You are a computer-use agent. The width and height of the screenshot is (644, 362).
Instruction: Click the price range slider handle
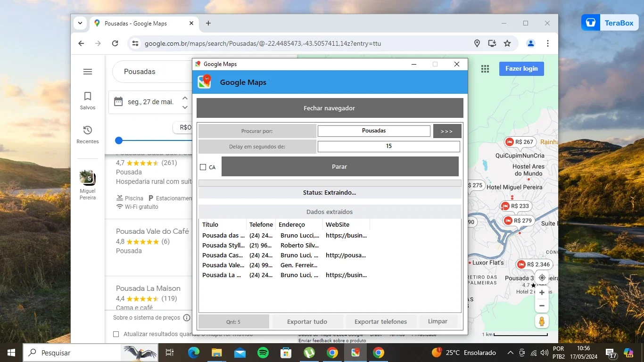pos(119,140)
